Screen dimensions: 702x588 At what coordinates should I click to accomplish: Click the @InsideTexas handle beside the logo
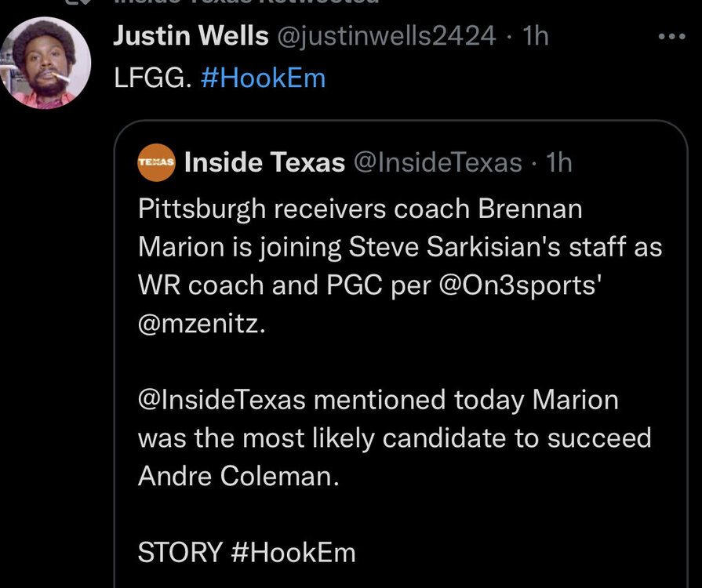[x=438, y=162]
